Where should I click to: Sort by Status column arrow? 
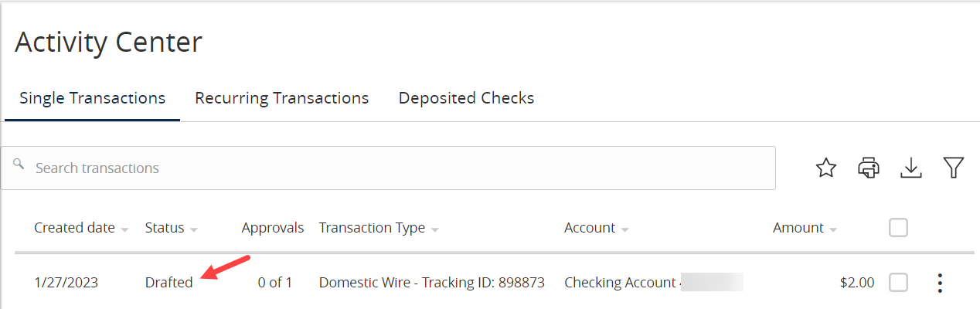pyautogui.click(x=193, y=229)
